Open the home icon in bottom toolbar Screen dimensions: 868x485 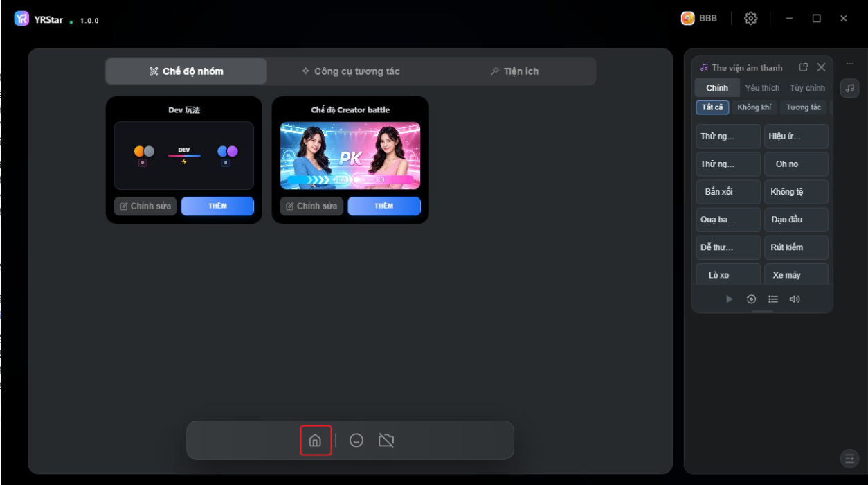(x=315, y=440)
